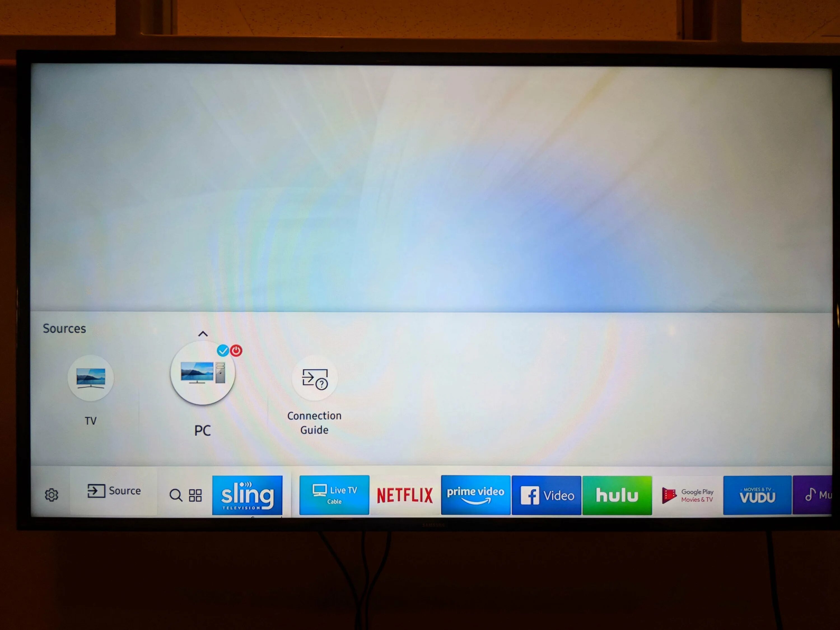840x630 pixels.
Task: Expand search and apps grid
Action: click(186, 495)
